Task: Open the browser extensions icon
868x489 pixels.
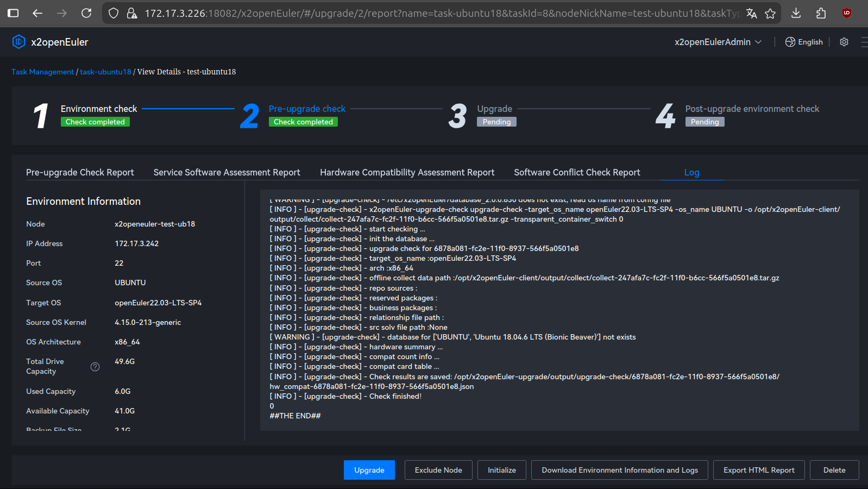Action: tap(821, 13)
